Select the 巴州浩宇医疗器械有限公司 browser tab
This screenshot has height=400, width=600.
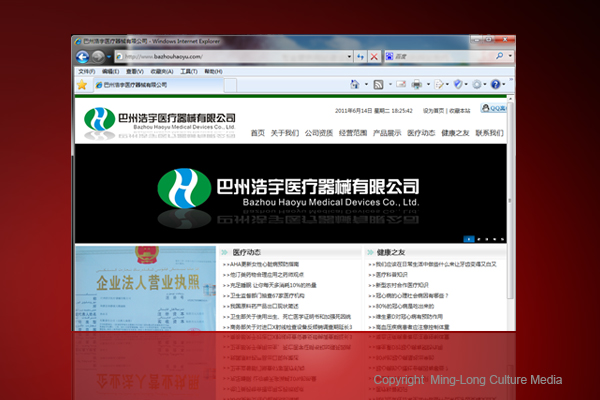point(159,85)
